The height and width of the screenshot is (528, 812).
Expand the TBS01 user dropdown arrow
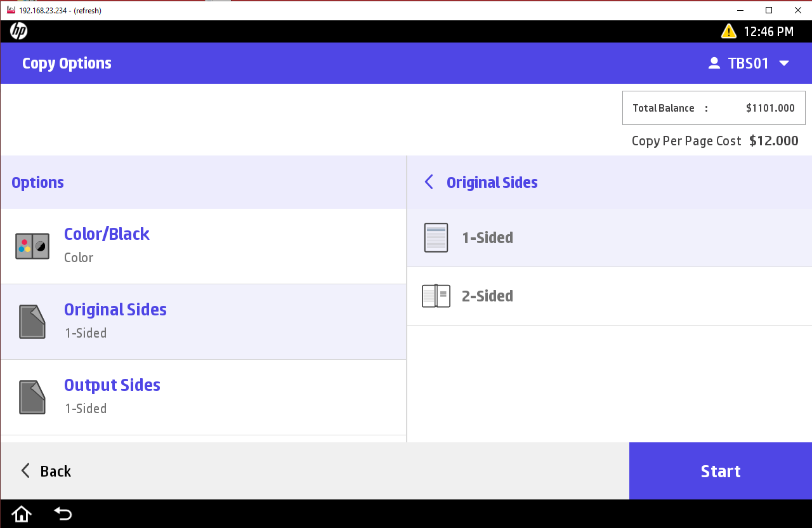[784, 63]
